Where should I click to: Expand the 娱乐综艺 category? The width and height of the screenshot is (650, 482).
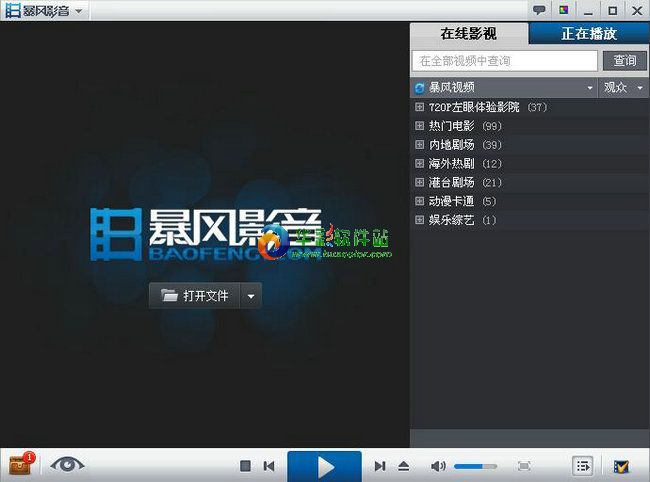pyautogui.click(x=420, y=220)
